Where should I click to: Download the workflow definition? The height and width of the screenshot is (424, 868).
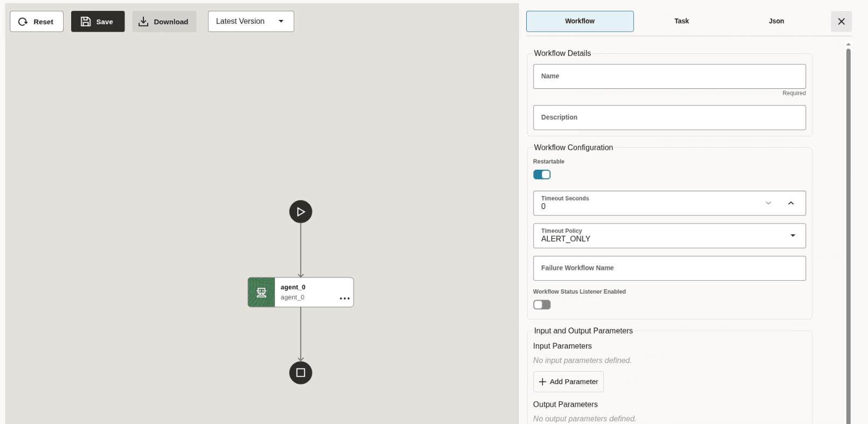(x=164, y=22)
